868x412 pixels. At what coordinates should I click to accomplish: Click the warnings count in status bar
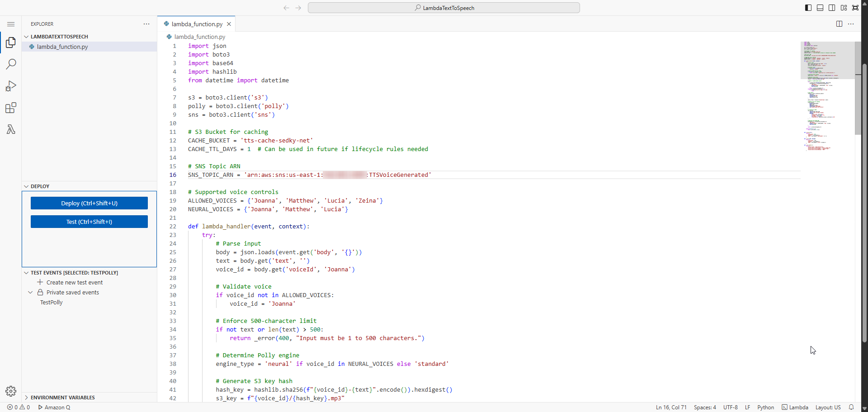tap(24, 407)
